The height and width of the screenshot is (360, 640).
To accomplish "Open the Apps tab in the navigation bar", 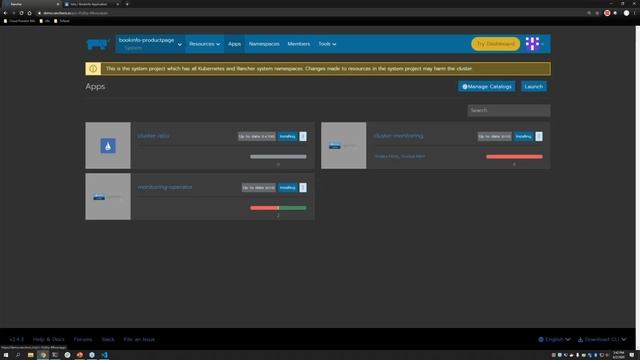I will coord(234,44).
